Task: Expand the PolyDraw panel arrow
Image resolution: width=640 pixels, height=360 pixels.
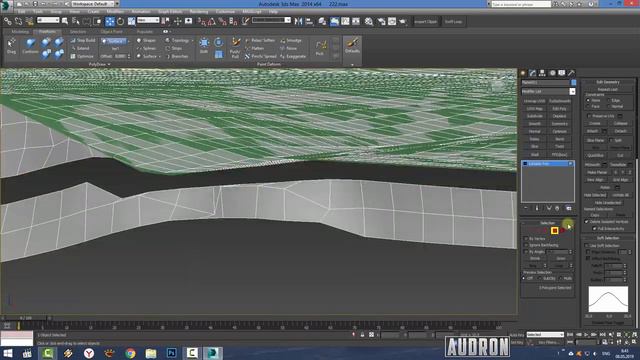Action: tap(109, 64)
